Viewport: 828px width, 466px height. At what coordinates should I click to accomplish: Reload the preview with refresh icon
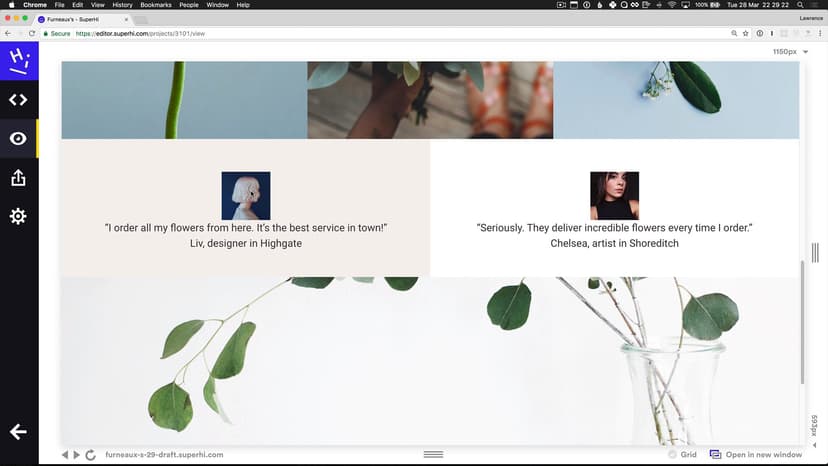[x=91, y=455]
